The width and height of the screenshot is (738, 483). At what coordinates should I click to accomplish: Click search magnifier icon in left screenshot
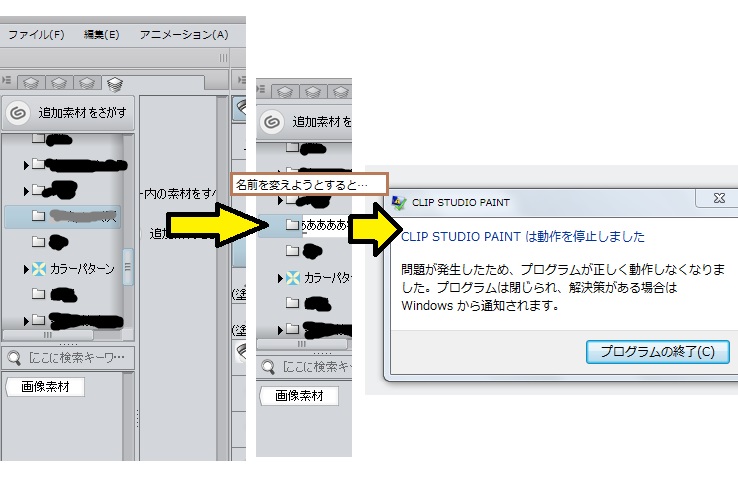pos(14,358)
